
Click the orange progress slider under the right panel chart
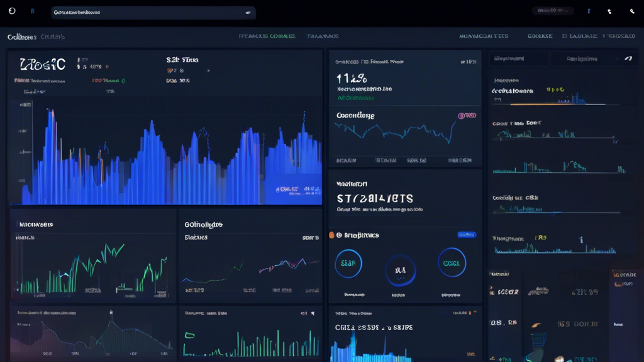[541, 104]
